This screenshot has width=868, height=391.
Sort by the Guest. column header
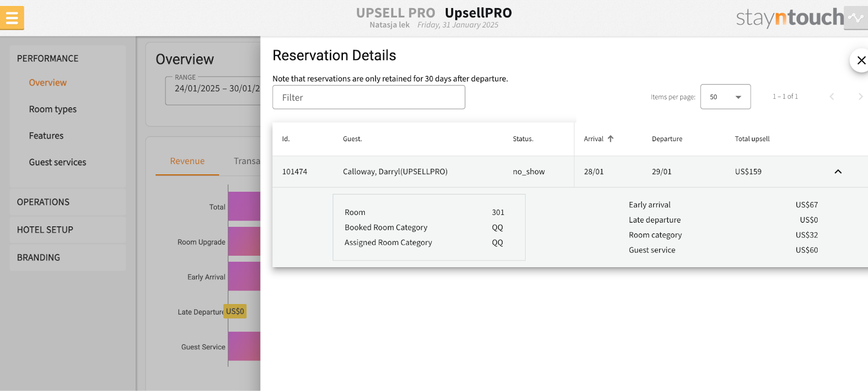[352, 139]
